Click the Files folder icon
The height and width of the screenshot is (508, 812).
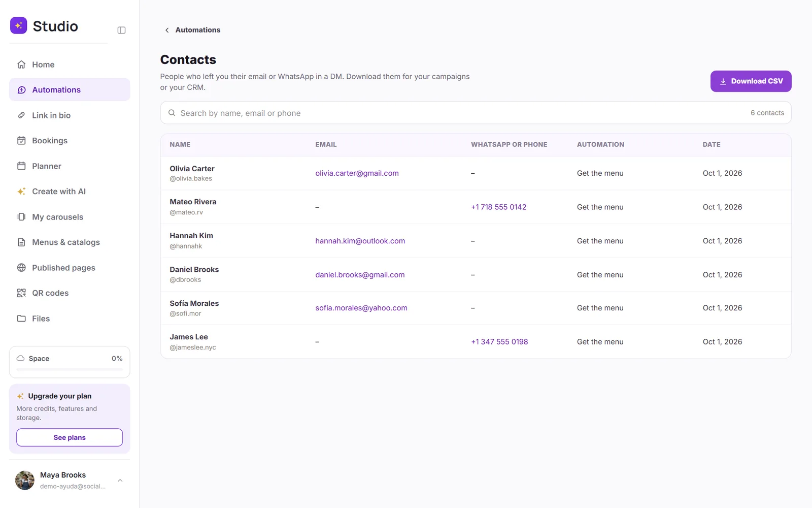pyautogui.click(x=21, y=319)
